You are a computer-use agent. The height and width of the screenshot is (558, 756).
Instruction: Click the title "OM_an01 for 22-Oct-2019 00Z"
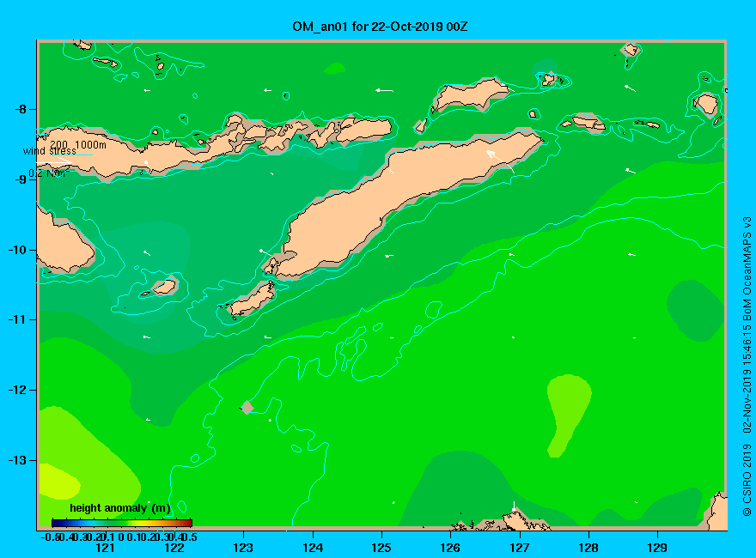pyautogui.click(x=380, y=27)
